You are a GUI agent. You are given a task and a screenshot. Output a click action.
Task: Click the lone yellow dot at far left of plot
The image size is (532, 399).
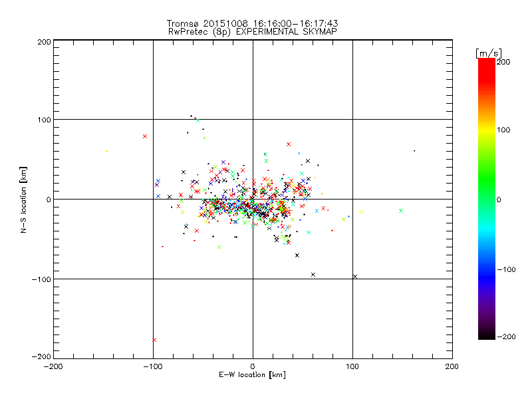107,152
